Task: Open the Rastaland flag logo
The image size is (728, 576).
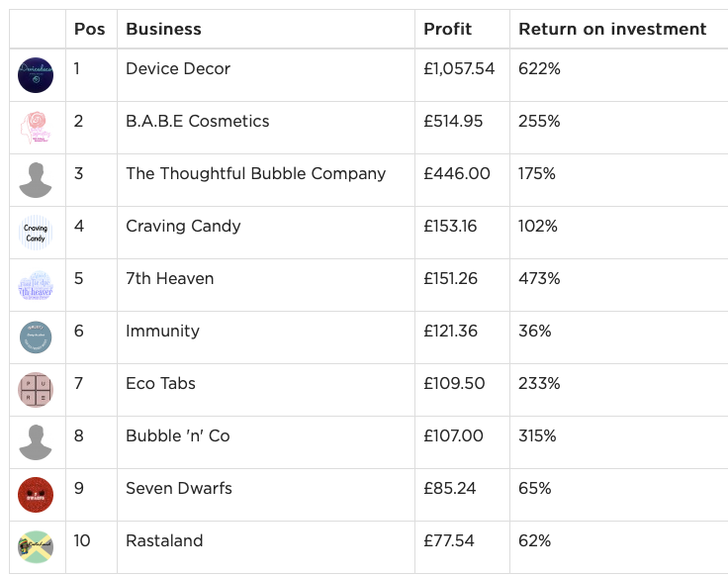Action: (x=36, y=547)
